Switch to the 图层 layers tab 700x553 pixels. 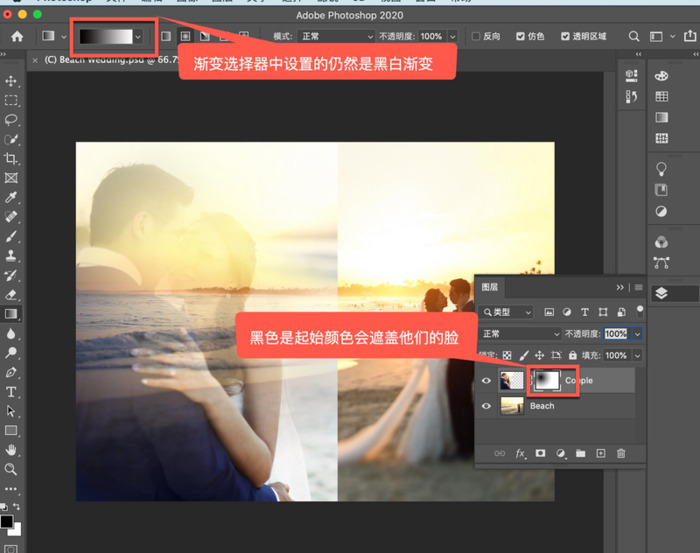pos(490,287)
